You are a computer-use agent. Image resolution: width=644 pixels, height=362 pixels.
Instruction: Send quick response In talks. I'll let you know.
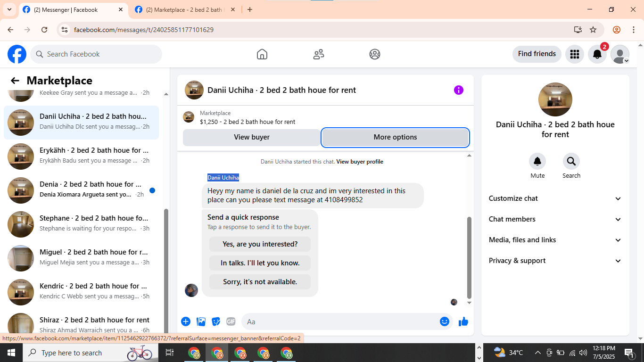pyautogui.click(x=260, y=263)
